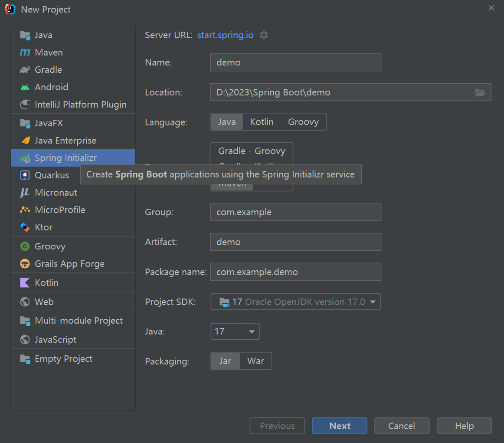This screenshot has height=443, width=504.
Task: Open the start.spring.io link
Action: (x=225, y=35)
